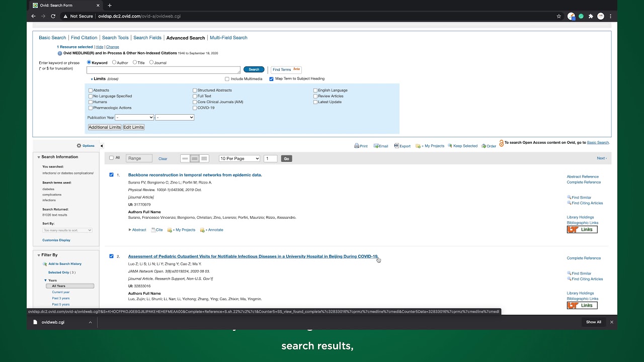The image size is (644, 362).
Task: Click the Range input field
Action: (139, 158)
